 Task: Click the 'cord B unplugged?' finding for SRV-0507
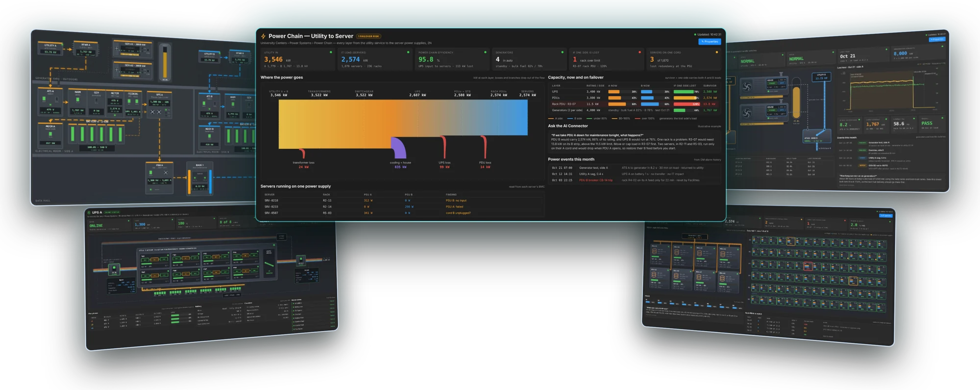point(458,213)
